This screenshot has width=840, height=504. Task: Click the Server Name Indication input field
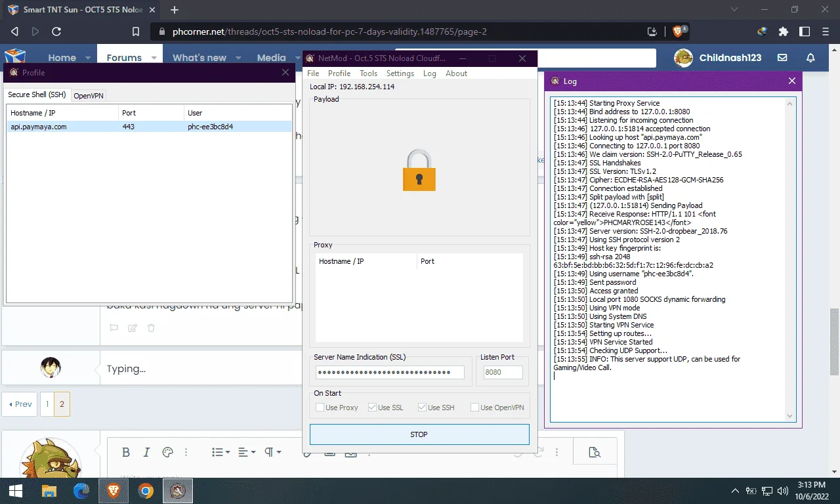[x=390, y=373]
